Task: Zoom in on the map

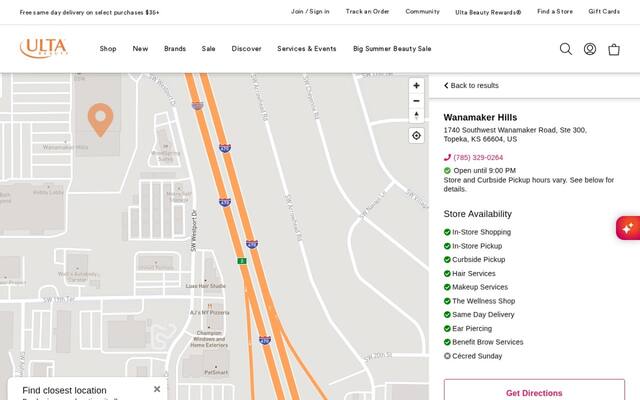Action: tap(416, 86)
